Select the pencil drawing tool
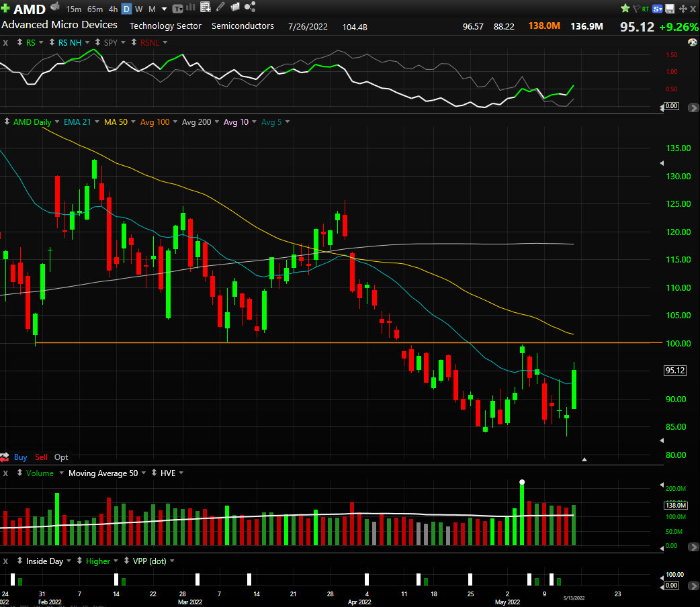 tap(220, 7)
